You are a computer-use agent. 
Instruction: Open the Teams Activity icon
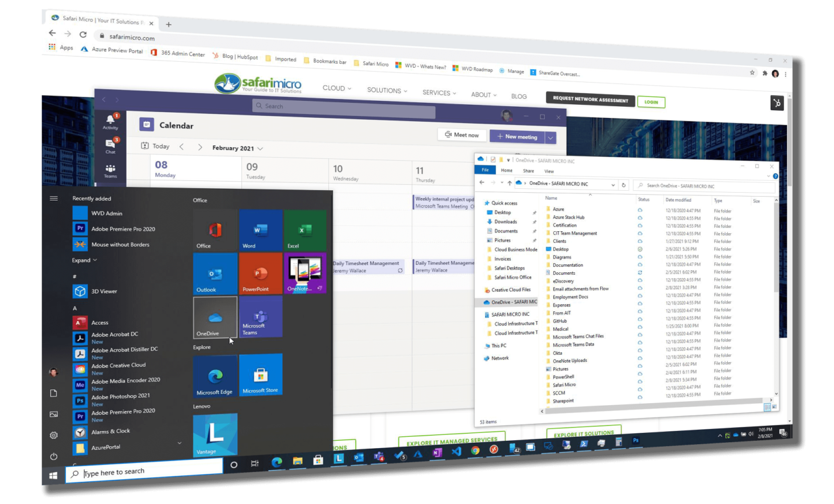tap(110, 122)
